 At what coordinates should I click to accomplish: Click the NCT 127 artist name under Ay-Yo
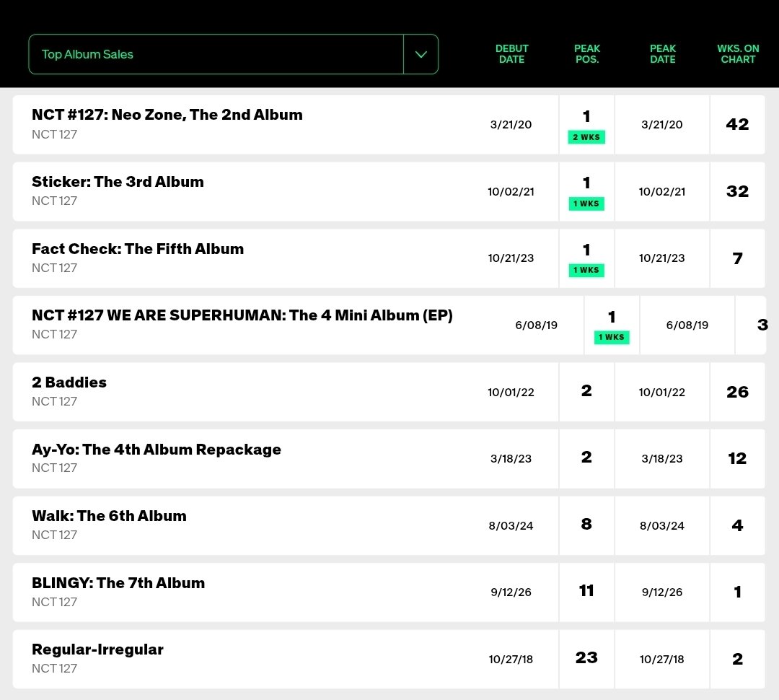[x=54, y=468]
